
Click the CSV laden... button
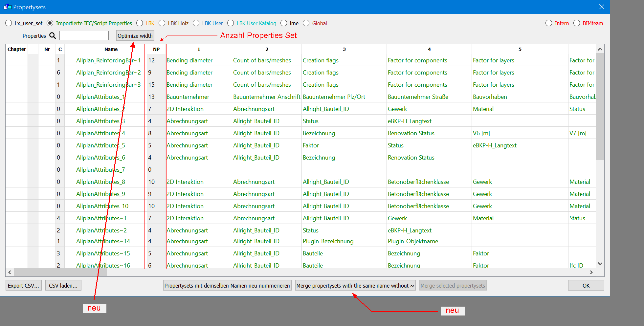click(63, 285)
